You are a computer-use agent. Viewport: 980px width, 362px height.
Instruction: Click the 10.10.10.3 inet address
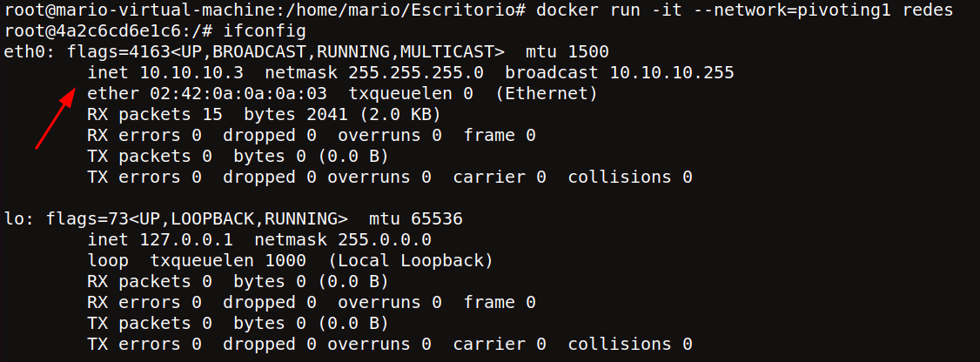click(x=191, y=73)
